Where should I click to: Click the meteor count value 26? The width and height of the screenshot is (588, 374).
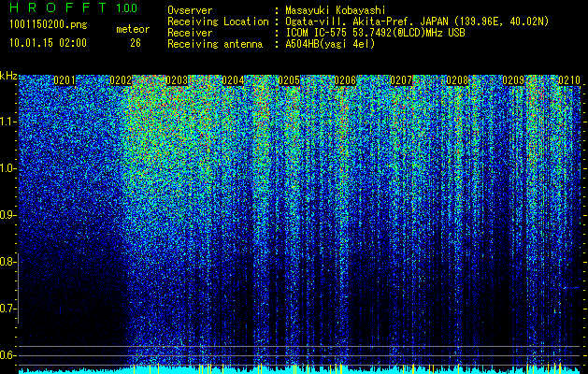click(136, 43)
